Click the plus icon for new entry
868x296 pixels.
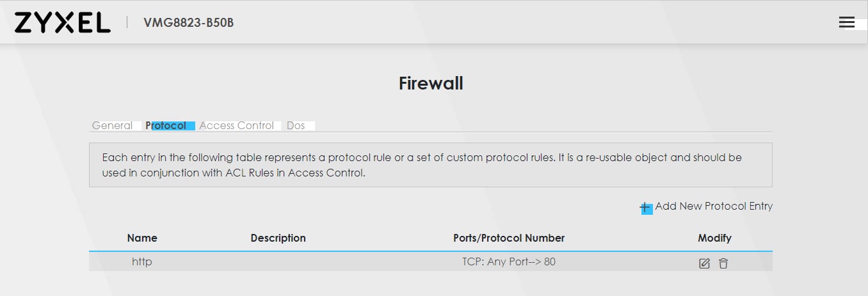tap(646, 208)
